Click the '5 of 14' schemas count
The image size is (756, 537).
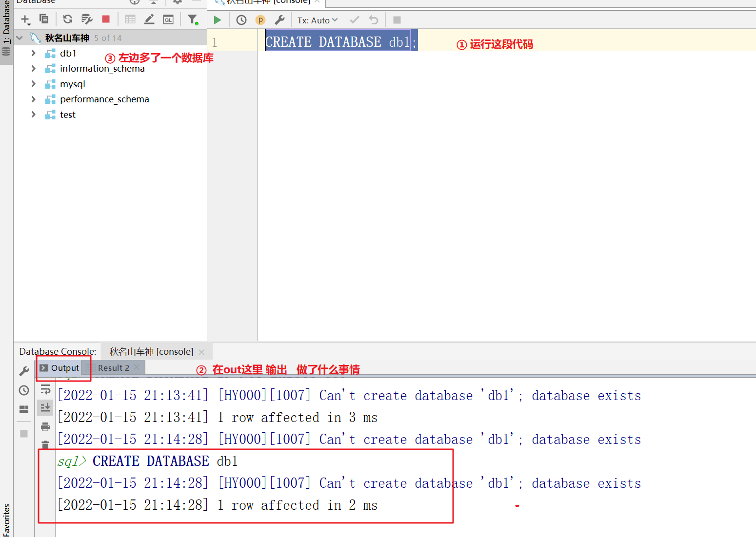coord(108,38)
